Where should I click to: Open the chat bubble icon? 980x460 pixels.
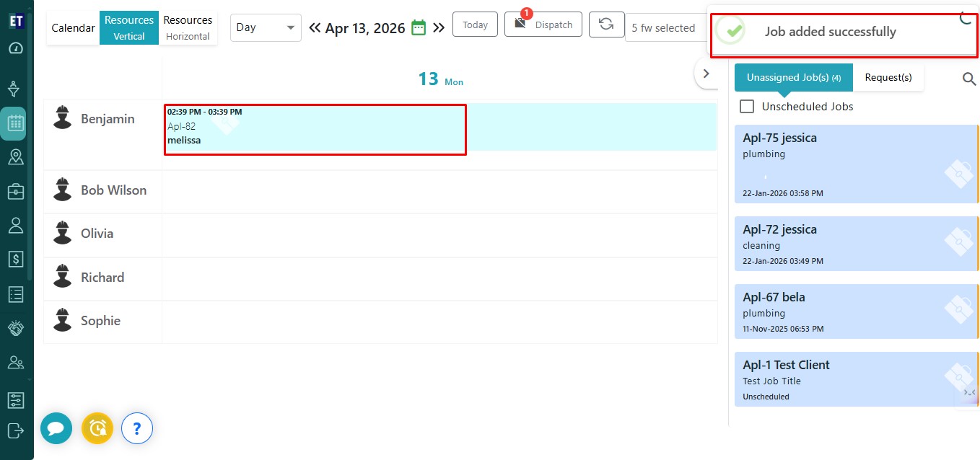56,429
